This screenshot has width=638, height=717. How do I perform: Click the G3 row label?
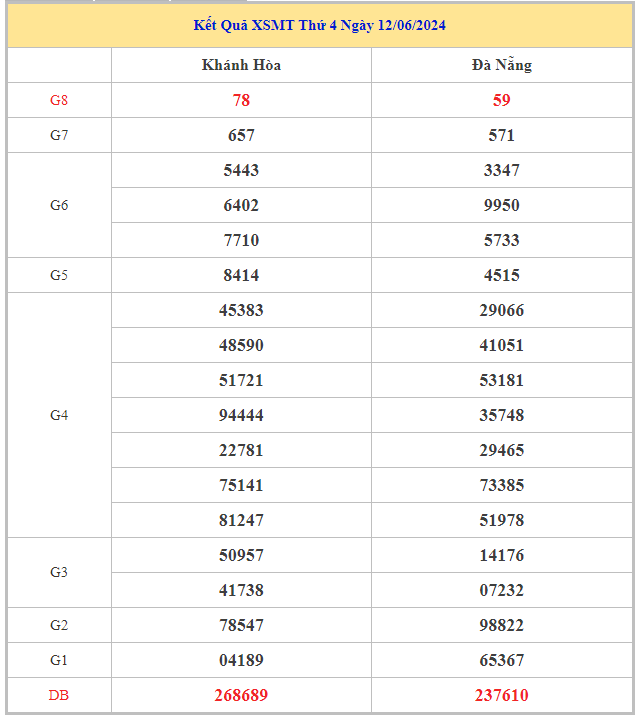click(x=59, y=572)
